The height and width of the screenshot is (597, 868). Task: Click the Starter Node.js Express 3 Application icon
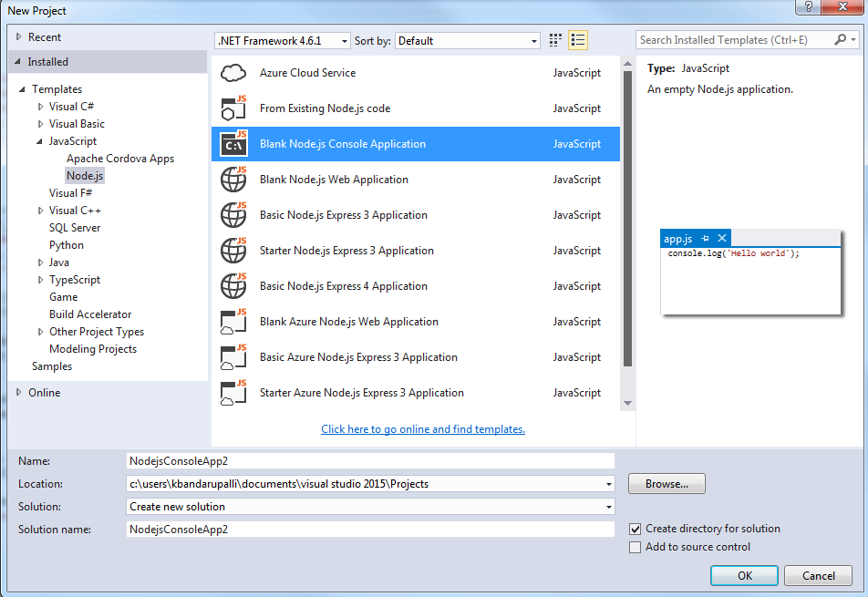[x=233, y=250]
